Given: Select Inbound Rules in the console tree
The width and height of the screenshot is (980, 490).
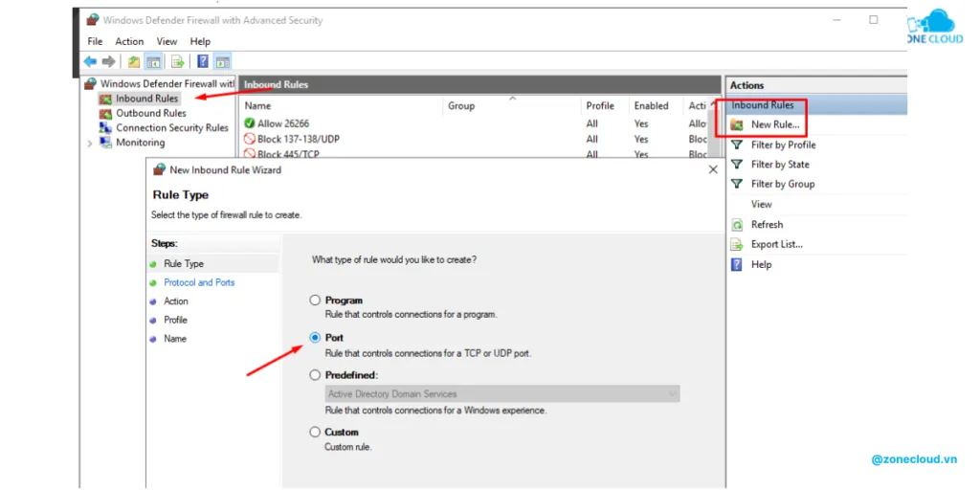Looking at the screenshot, I should click(146, 99).
